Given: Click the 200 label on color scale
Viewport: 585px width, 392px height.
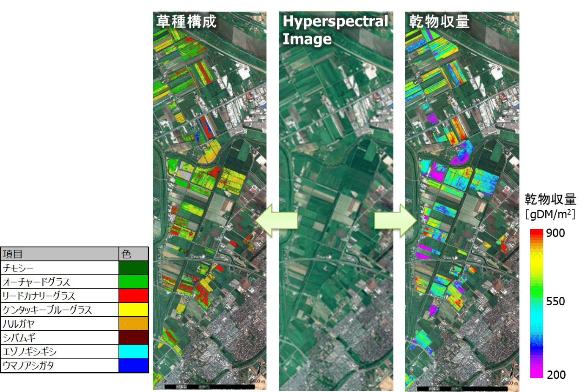Looking at the screenshot, I should [x=556, y=375].
